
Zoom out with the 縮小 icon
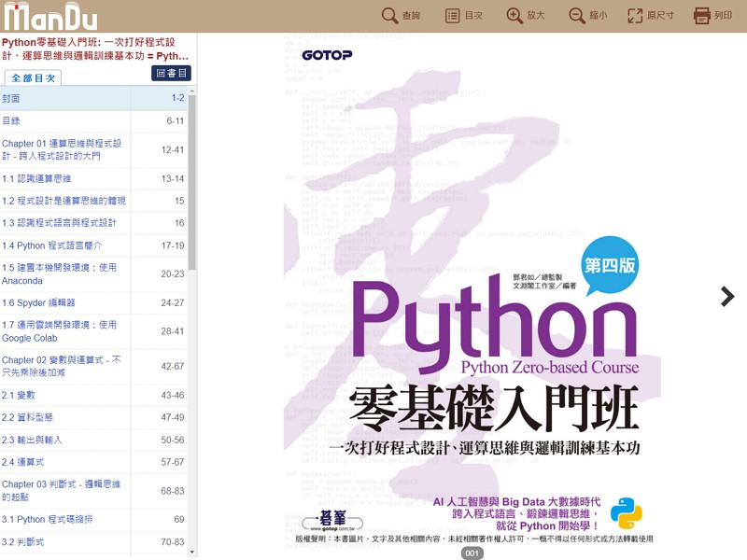(x=577, y=16)
